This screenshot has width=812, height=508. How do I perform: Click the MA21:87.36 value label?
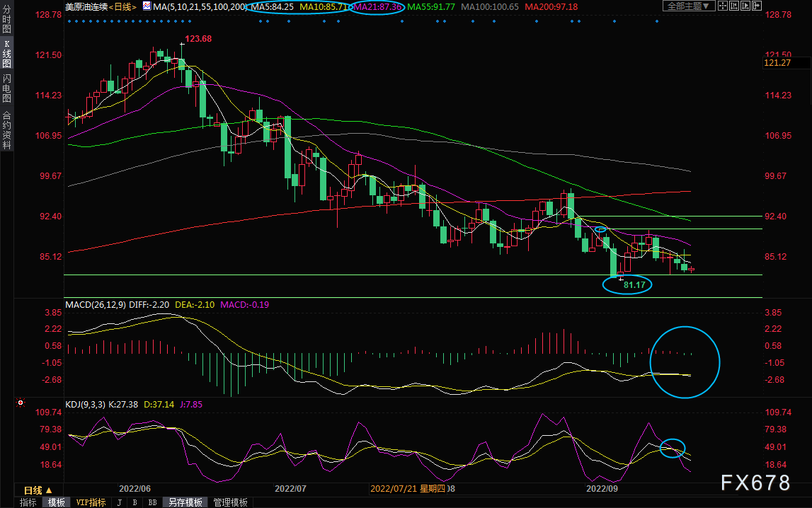[x=378, y=7]
